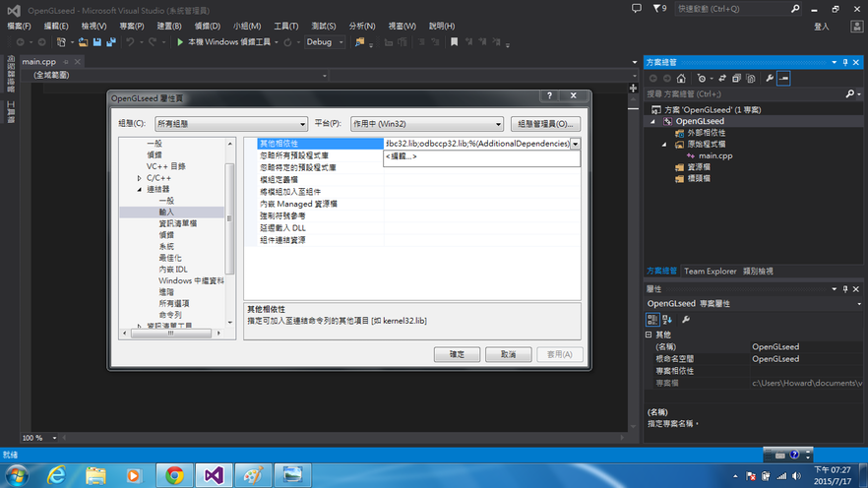
Task: Open the 工具(T) menu
Action: pyautogui.click(x=285, y=26)
